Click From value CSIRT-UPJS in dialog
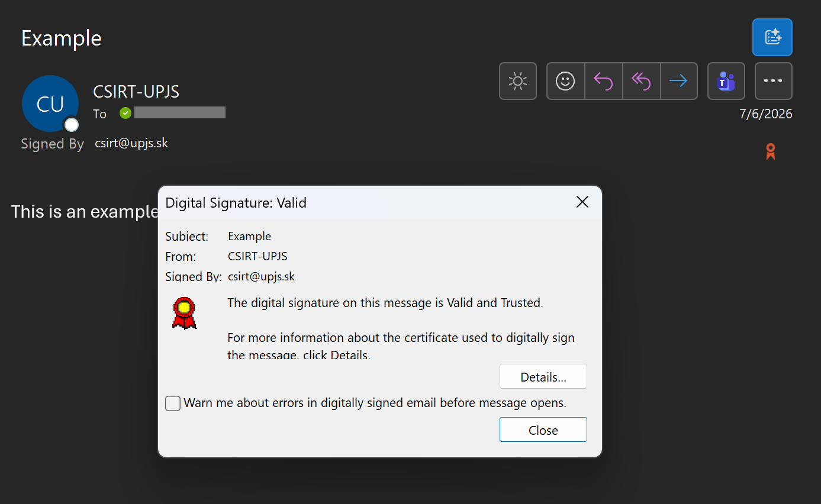821x504 pixels. click(257, 256)
